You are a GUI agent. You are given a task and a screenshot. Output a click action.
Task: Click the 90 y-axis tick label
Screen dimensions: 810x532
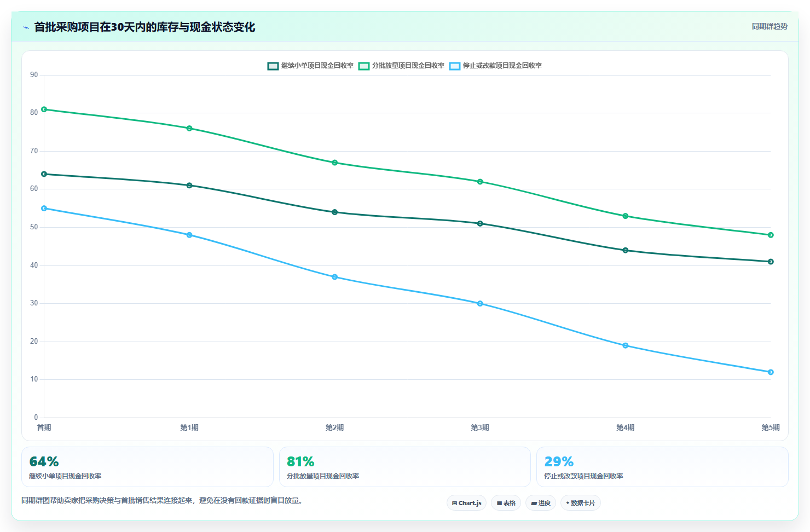pyautogui.click(x=34, y=75)
